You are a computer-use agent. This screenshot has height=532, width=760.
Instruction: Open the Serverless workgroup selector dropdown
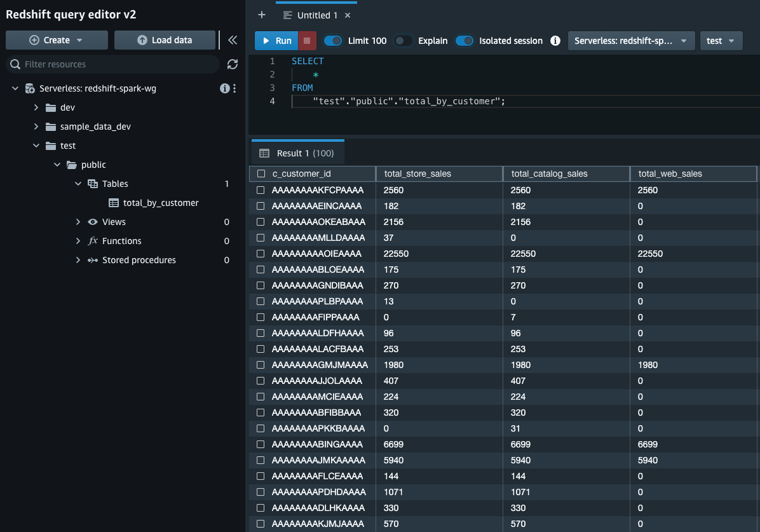[x=631, y=41]
